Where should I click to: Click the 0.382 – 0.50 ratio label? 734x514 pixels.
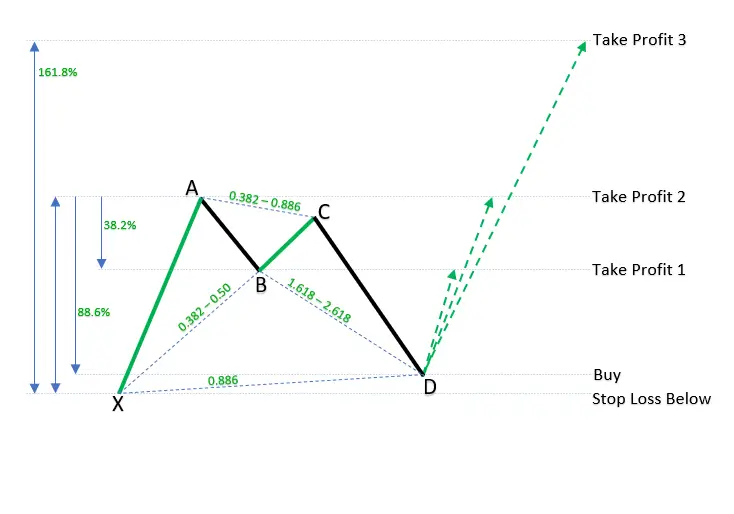[x=205, y=307]
